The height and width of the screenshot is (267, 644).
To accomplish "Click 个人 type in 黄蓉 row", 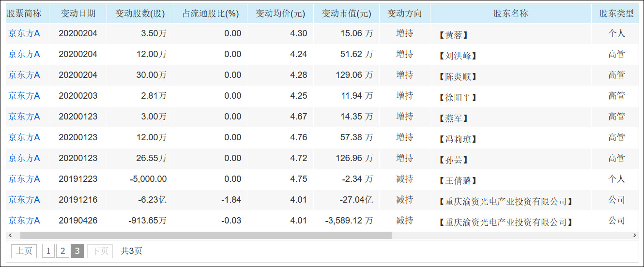I will 617,33.
